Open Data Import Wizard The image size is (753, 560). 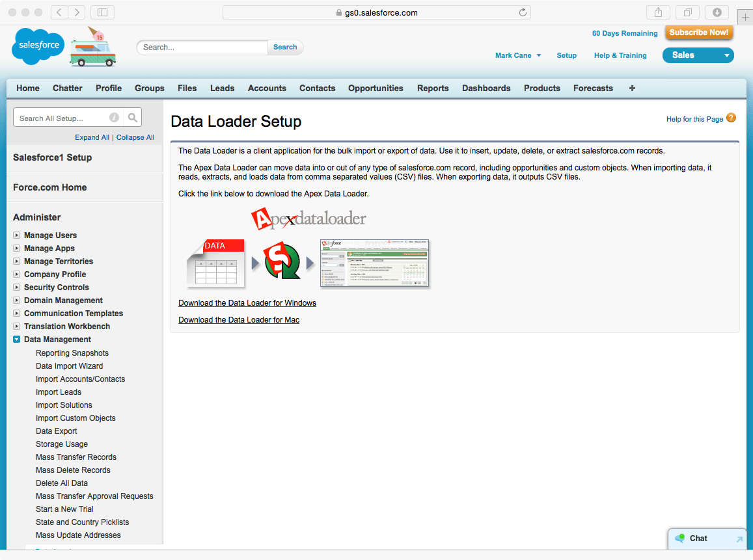(69, 366)
